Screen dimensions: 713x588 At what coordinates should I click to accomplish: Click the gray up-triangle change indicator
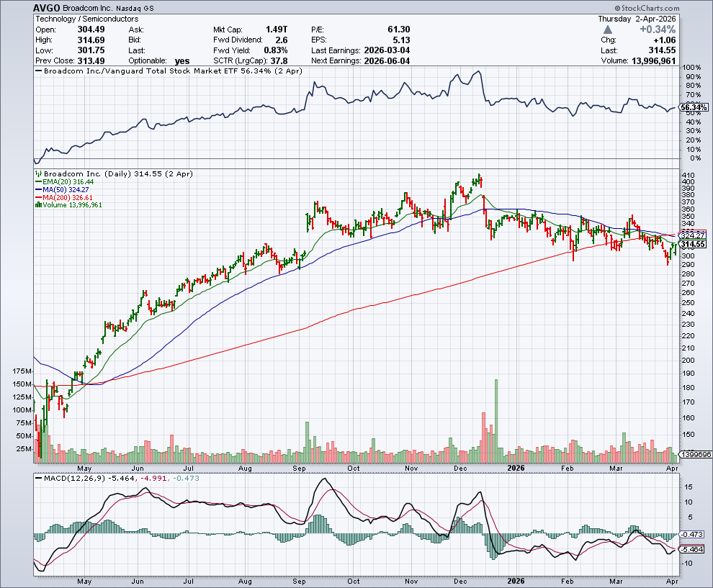608,30
